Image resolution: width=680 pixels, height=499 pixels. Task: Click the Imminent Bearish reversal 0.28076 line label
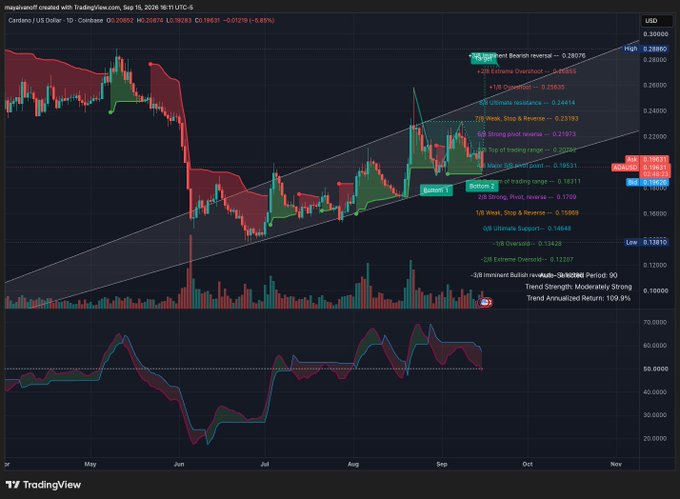[528, 55]
